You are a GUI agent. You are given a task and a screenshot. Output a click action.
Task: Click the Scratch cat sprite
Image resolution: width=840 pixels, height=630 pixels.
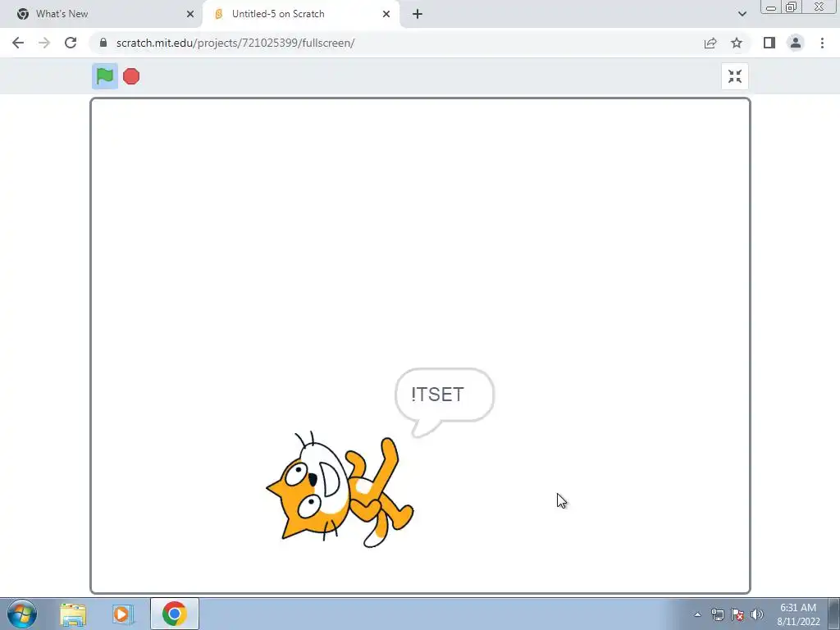(340, 489)
